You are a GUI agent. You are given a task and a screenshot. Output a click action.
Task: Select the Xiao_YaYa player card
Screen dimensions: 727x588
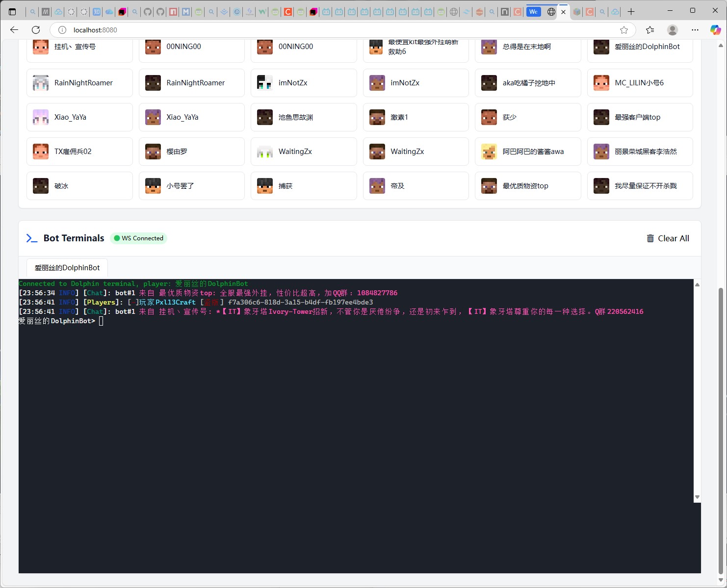79,117
